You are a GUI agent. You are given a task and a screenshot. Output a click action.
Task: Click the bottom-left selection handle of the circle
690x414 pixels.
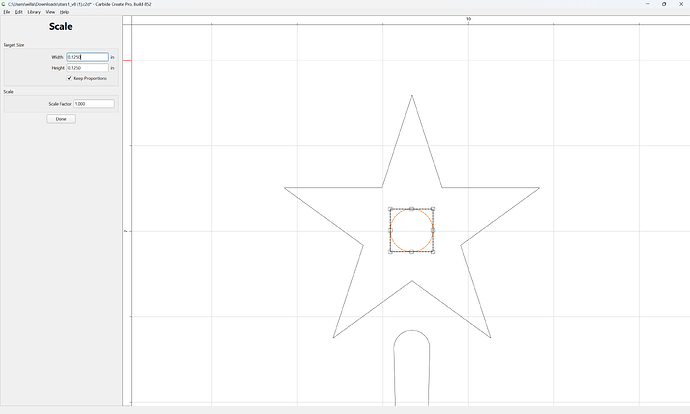point(390,252)
